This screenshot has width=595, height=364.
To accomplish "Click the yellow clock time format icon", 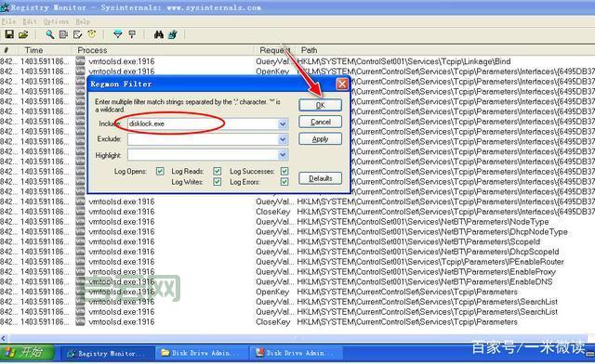I will (92, 34).
